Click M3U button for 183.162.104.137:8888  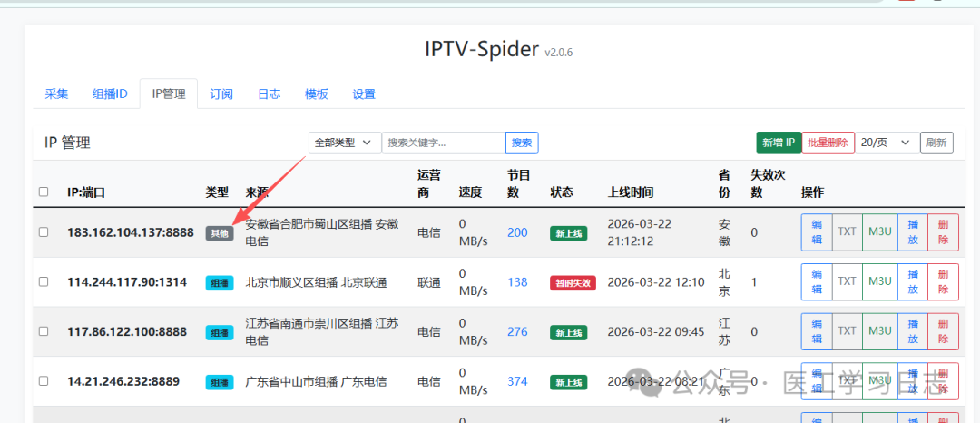point(879,231)
